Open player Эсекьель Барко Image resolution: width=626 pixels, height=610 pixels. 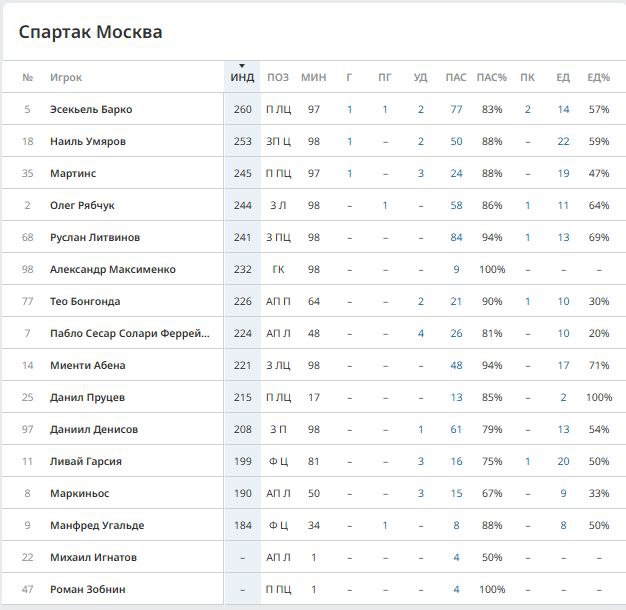click(91, 109)
